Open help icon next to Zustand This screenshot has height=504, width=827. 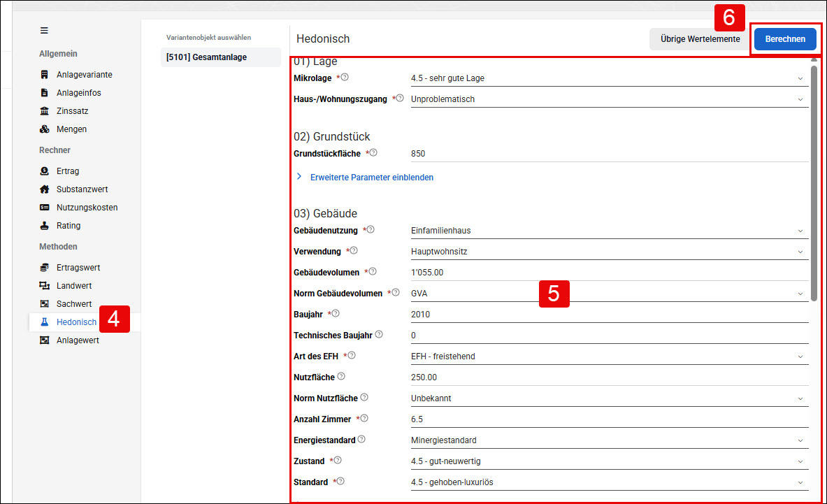click(x=338, y=460)
